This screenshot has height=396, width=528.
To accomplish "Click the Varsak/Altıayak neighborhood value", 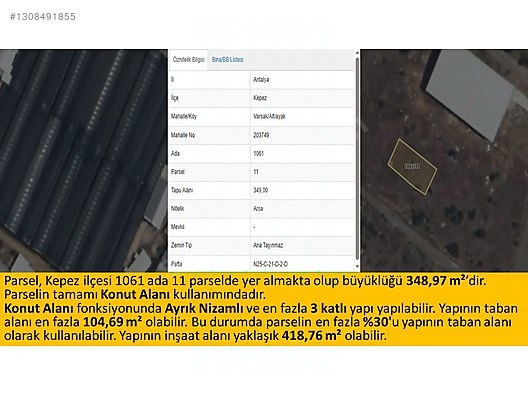I will (269, 116).
